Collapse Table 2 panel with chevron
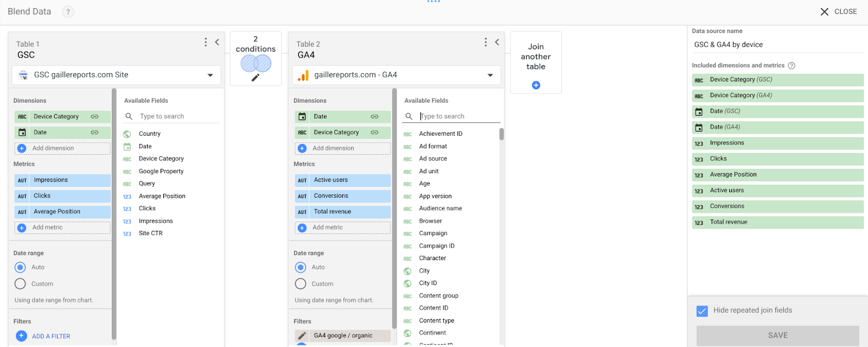Image resolution: width=868 pixels, height=347 pixels. coord(497,42)
